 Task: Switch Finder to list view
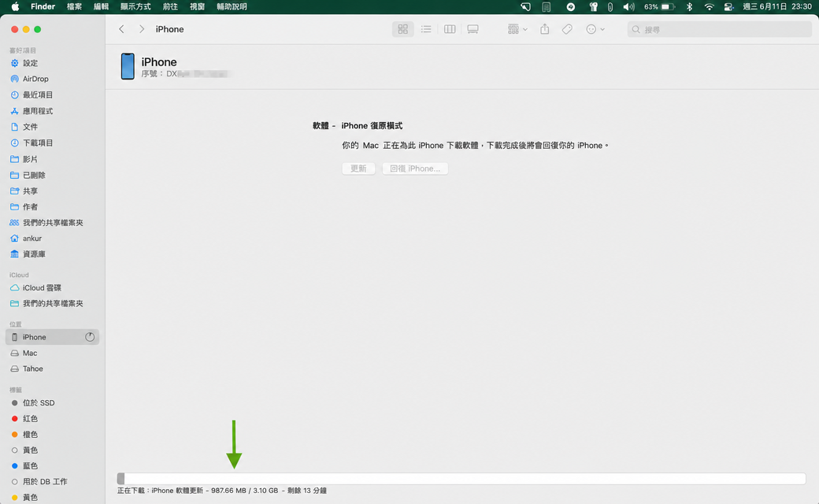[x=426, y=29]
